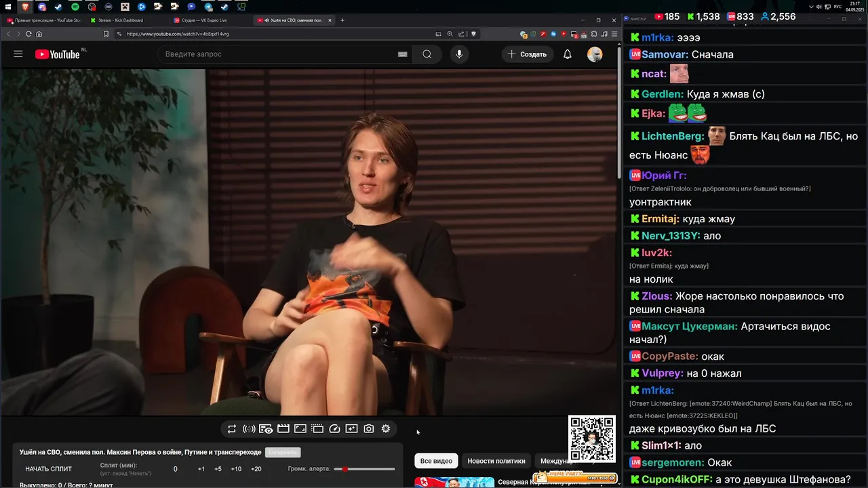This screenshot has height=488, width=868.
Task: Click the Создать button
Action: (x=527, y=54)
